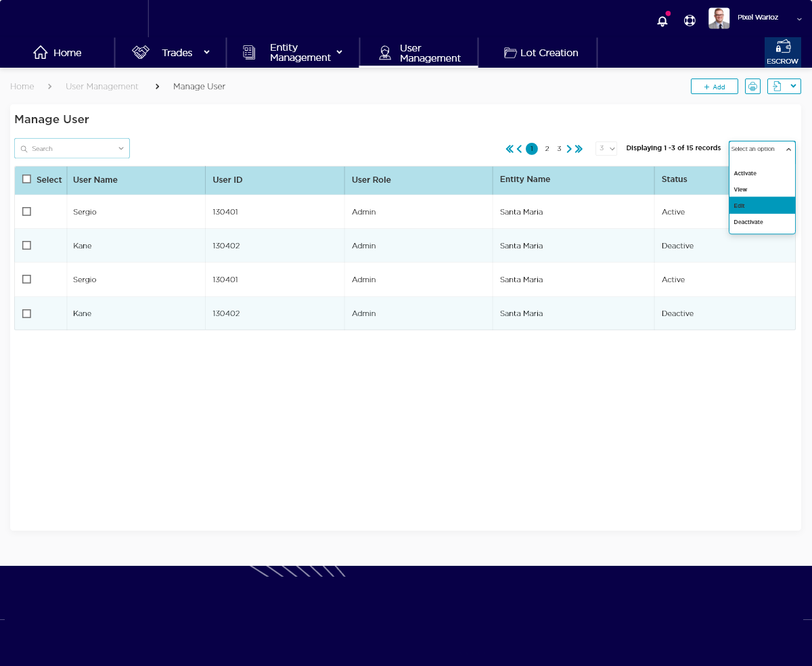Click the print icon button
This screenshot has width=812, height=666.
pos(752,87)
